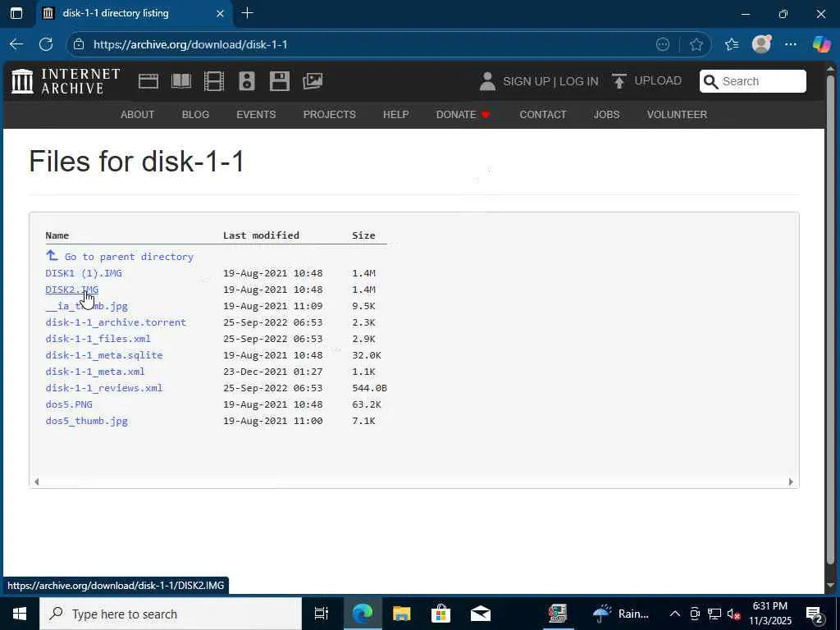Open the notification center icon
Screen dimensions: 840x630
[815, 614]
